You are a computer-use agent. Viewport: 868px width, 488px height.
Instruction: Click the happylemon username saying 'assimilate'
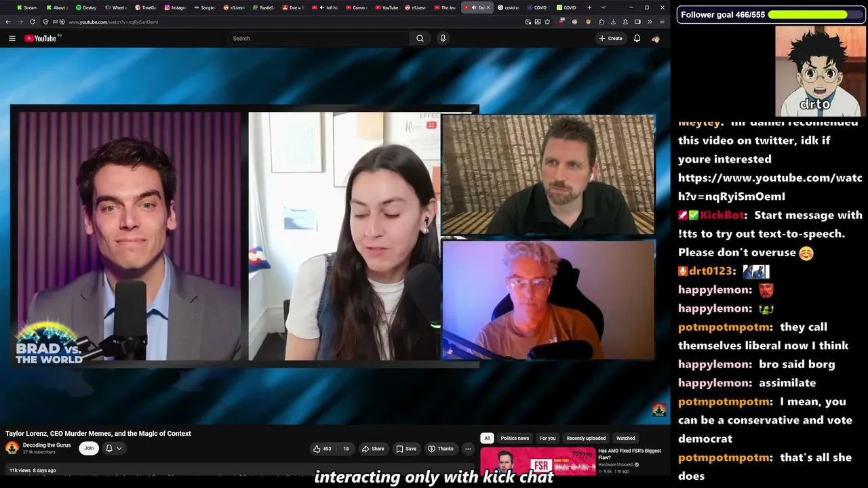[715, 383]
